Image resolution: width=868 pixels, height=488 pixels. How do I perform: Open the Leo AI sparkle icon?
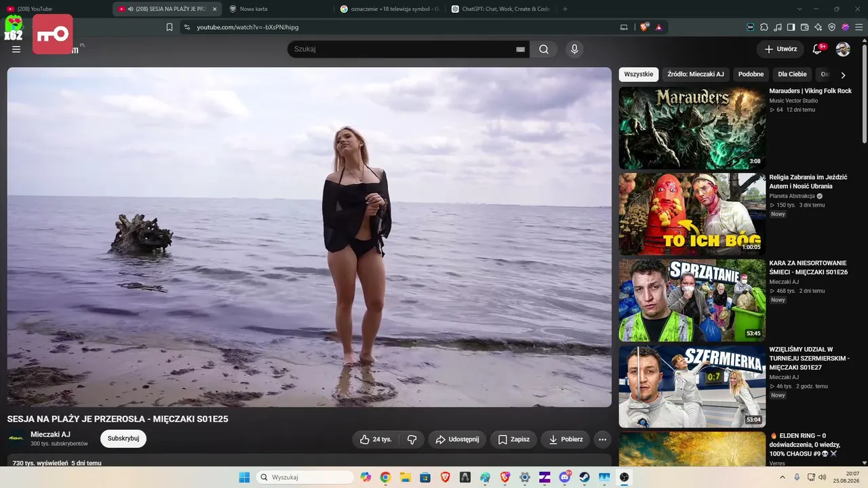point(818,27)
